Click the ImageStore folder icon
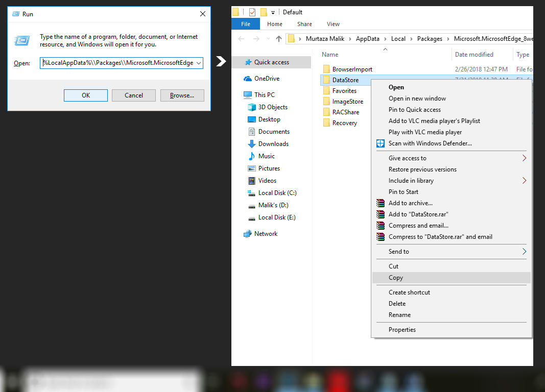This screenshot has height=392, width=545. coord(326,102)
